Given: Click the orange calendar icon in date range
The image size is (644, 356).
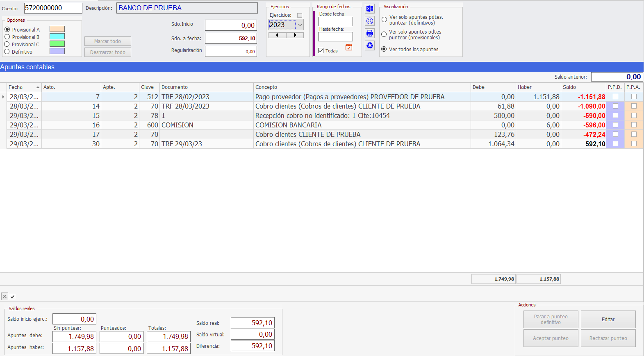Looking at the screenshot, I should (x=349, y=48).
